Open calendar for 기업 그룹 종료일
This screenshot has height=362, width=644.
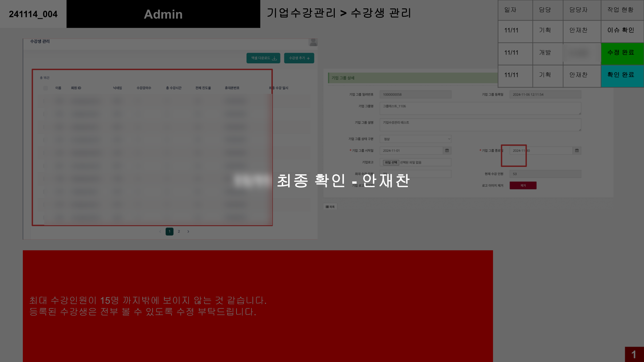coord(577,150)
